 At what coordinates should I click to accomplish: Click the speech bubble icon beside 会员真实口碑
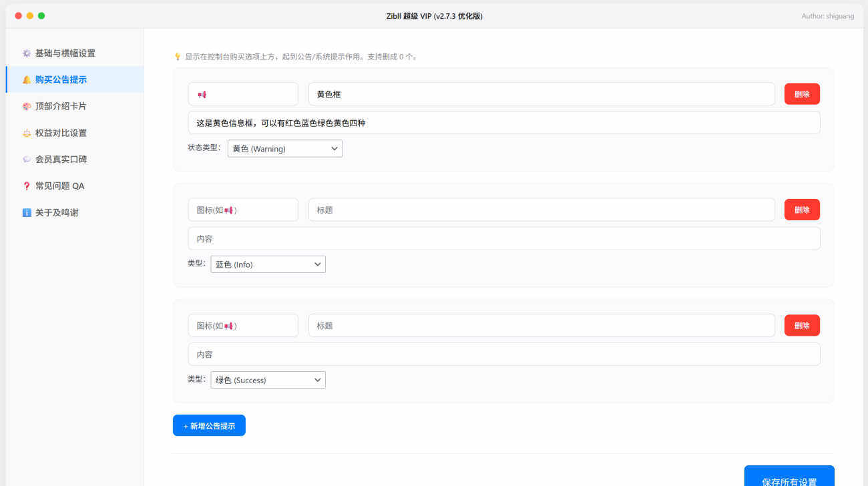(x=27, y=160)
